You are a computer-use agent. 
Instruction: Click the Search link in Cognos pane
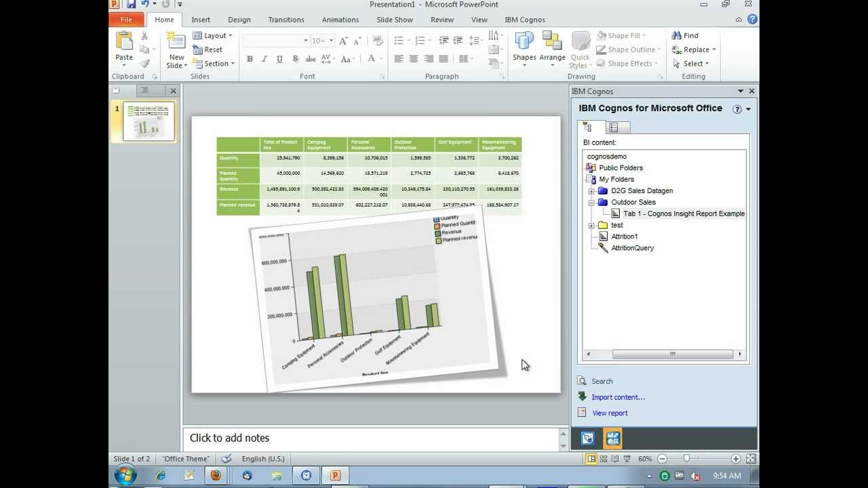[601, 382]
